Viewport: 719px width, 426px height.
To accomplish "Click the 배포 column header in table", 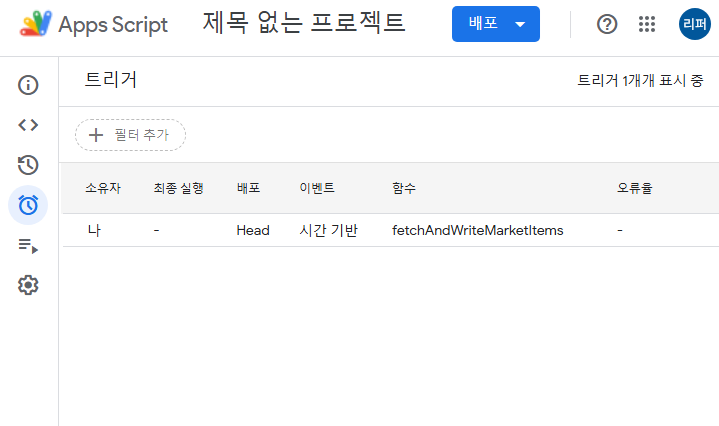I will tap(248, 188).
